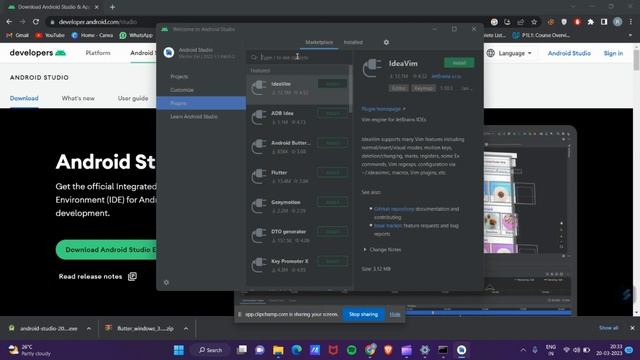This screenshot has width=640, height=360.
Task: Bookmark this page with the star icon
Action: (x=534, y=22)
